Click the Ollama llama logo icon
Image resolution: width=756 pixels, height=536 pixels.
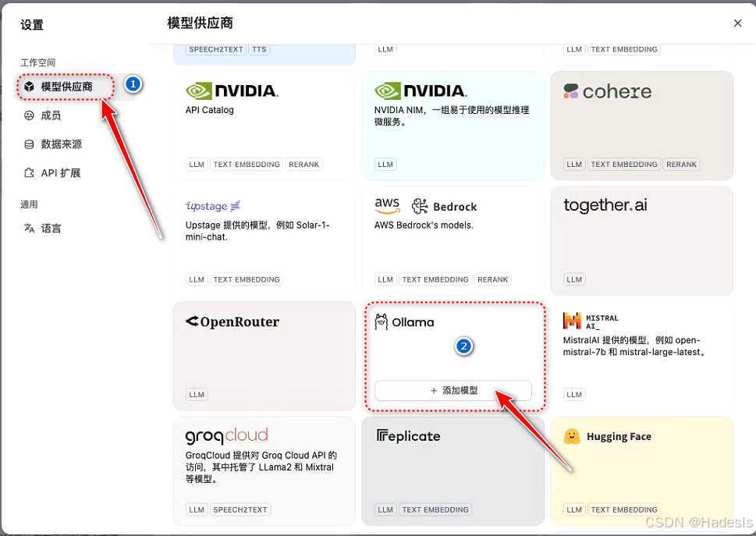point(382,322)
